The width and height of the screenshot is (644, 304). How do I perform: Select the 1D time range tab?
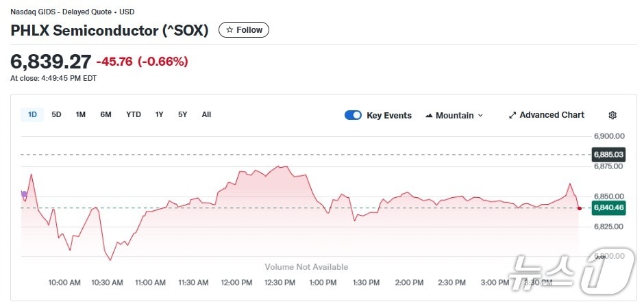coord(32,114)
